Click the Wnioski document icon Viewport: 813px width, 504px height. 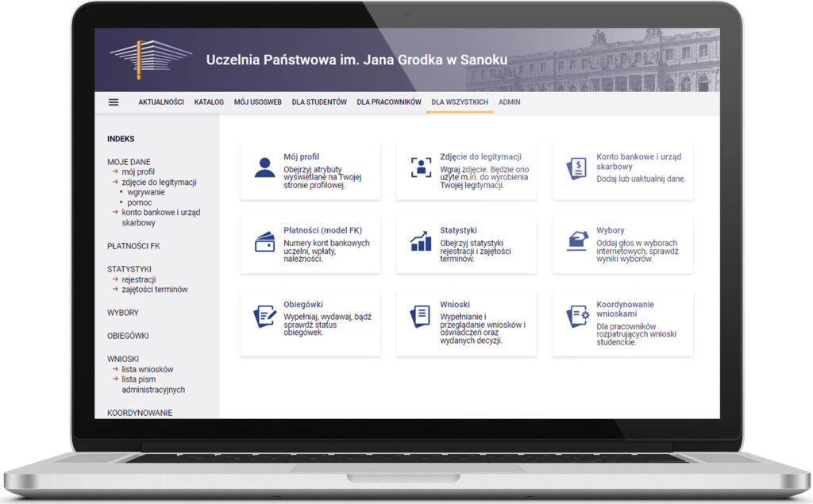(x=421, y=316)
